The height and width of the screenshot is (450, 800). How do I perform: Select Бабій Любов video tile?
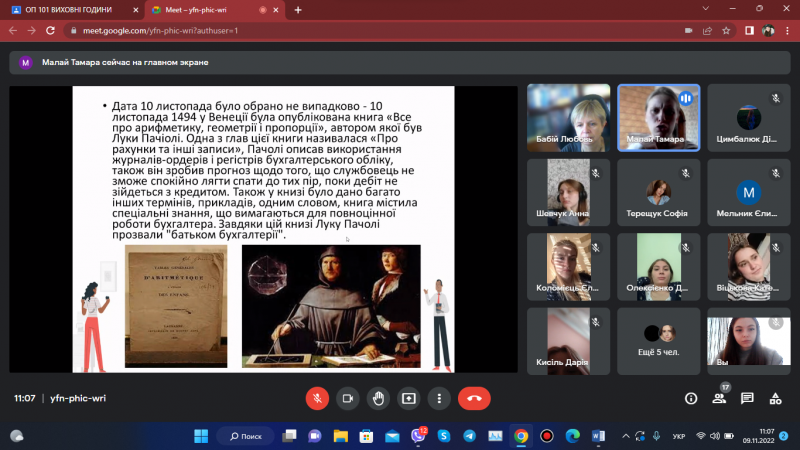pos(568,118)
